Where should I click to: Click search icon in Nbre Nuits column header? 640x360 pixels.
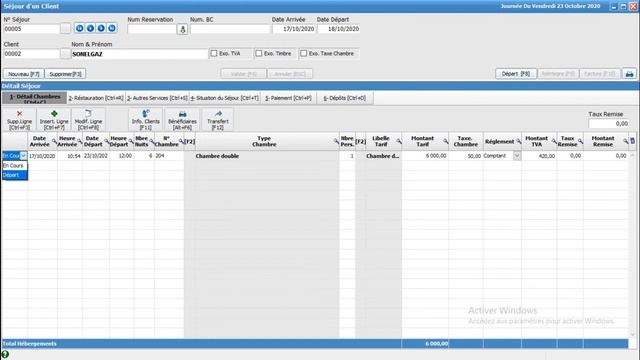tap(151, 141)
